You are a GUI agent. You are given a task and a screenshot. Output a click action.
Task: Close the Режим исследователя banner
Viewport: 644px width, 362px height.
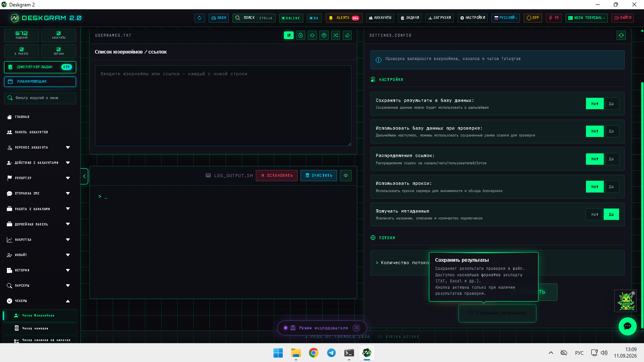356,328
